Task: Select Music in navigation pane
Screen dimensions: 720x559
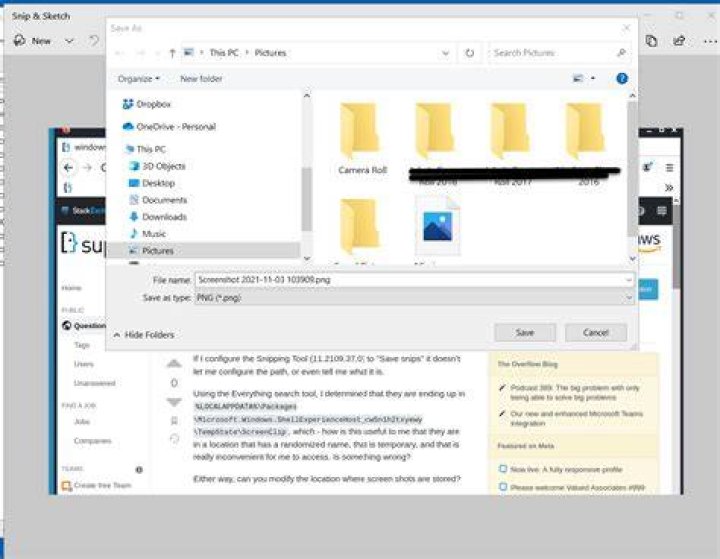Action: point(148,234)
